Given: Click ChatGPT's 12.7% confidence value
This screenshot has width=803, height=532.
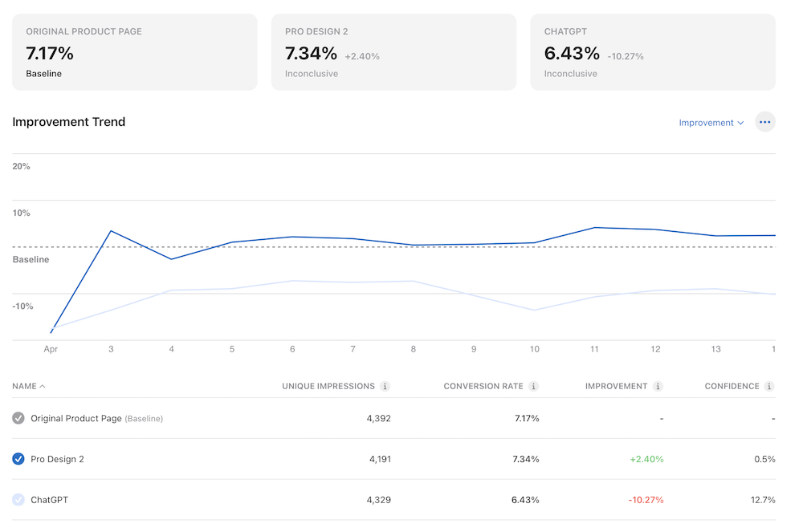Looking at the screenshot, I should pos(763,499).
